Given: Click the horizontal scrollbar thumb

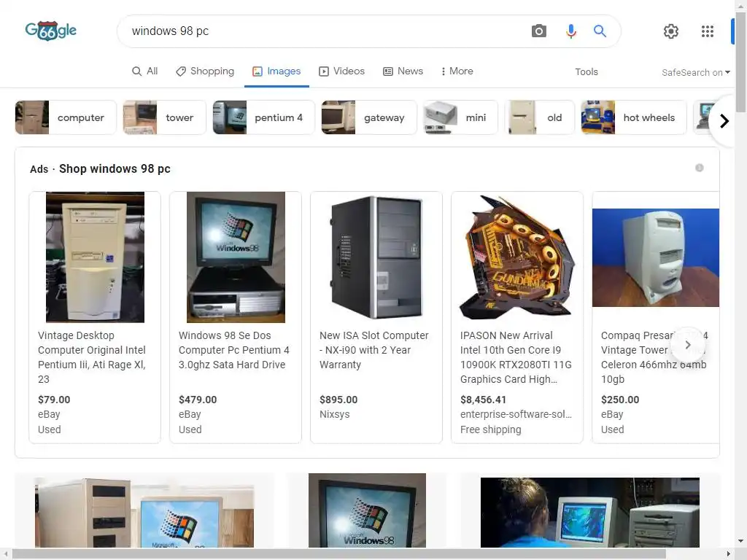Looking at the screenshot, I should (338, 554).
